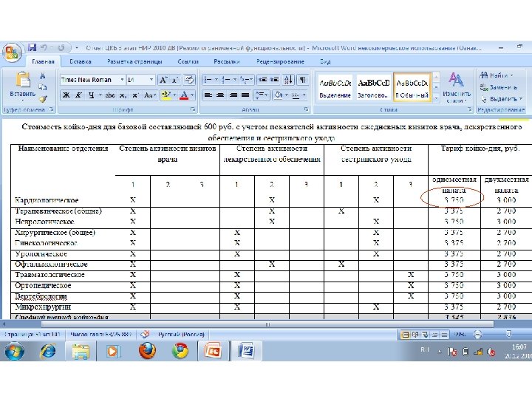Justify text alignment
532x399 pixels.
point(245,95)
